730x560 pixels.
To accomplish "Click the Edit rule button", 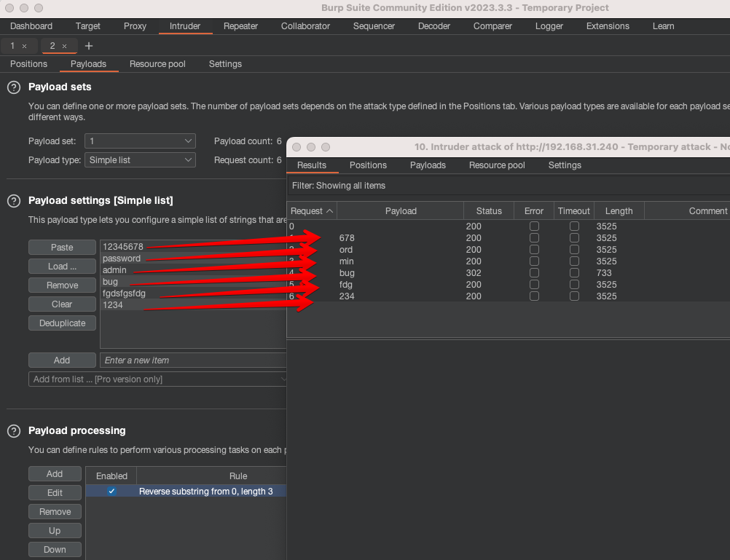I will (55, 493).
